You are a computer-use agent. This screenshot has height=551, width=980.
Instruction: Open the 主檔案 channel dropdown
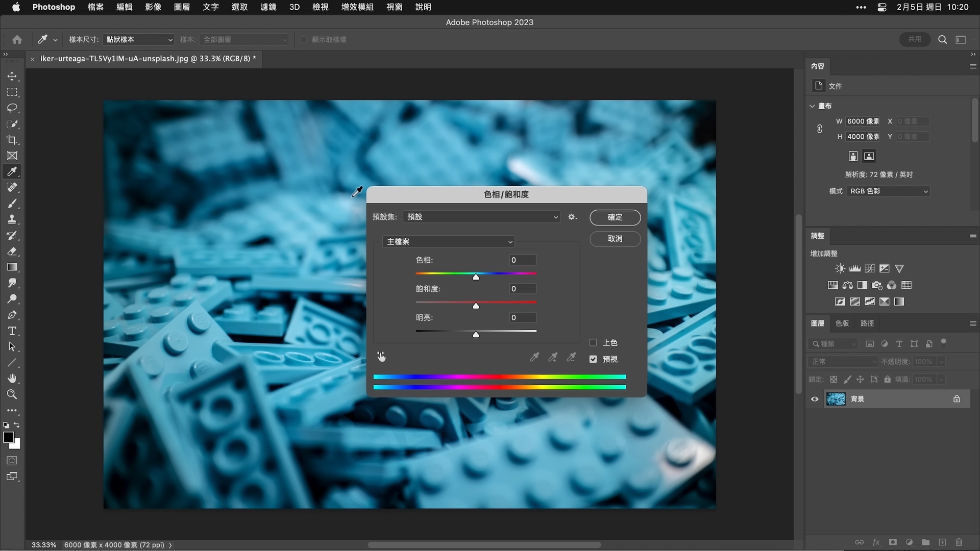pos(448,242)
